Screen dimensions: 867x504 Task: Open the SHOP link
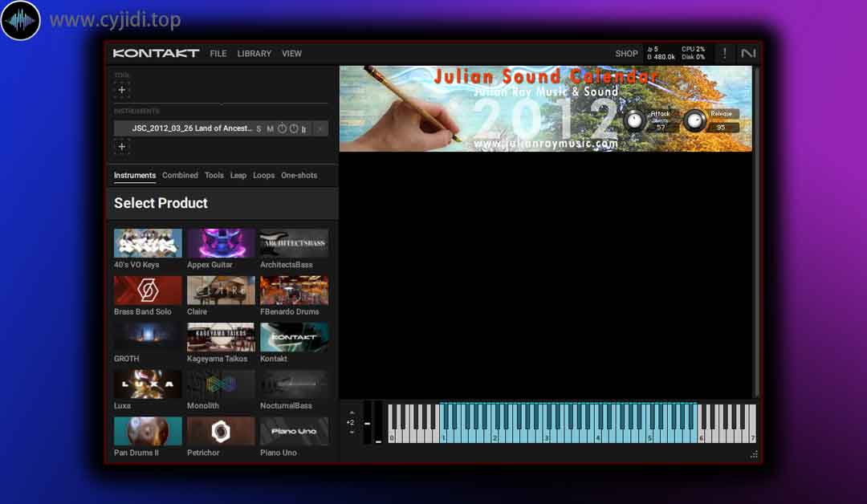(626, 54)
